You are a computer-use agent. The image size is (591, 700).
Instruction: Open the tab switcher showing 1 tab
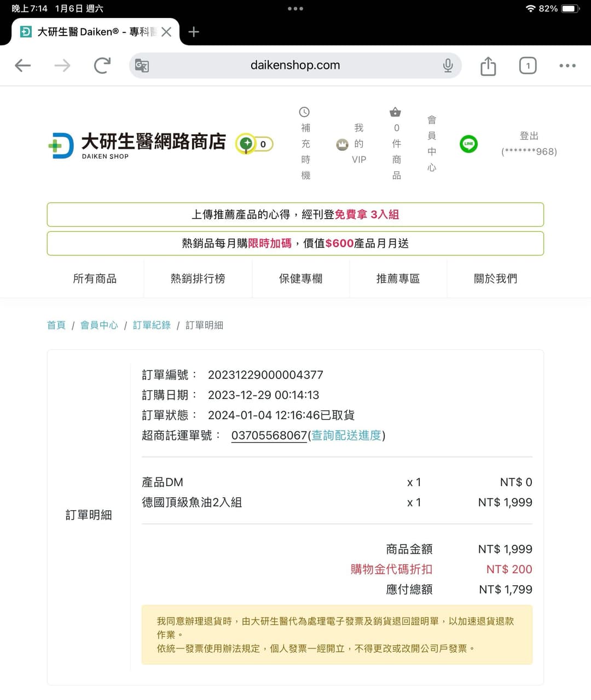[x=528, y=66]
